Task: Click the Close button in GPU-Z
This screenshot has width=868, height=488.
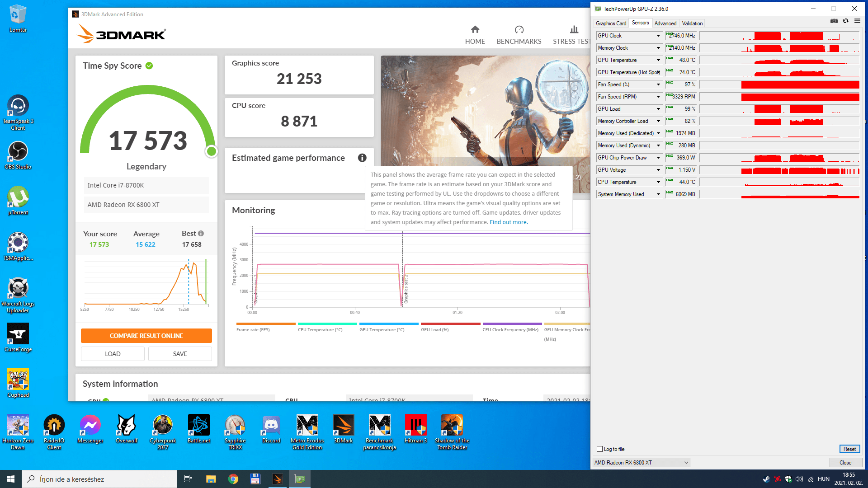Action: [x=845, y=463]
